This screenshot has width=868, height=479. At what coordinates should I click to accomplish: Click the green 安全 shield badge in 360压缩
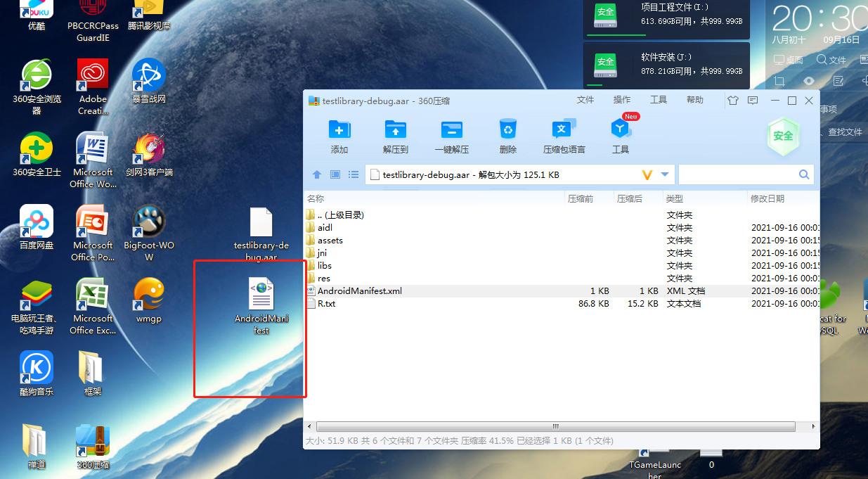click(x=783, y=136)
